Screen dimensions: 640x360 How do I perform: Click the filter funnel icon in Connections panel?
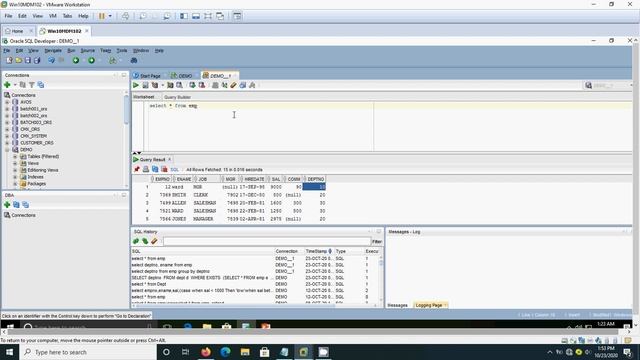[31, 85]
